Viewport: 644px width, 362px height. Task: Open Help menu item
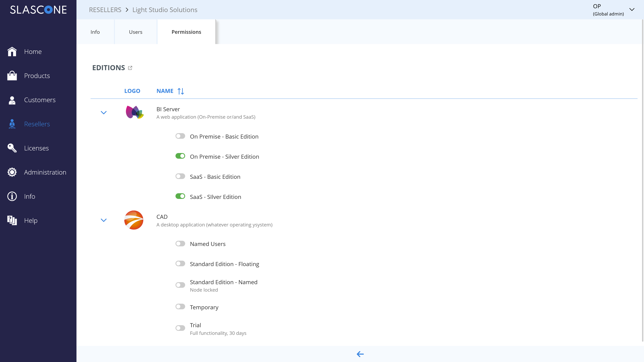coord(31,221)
